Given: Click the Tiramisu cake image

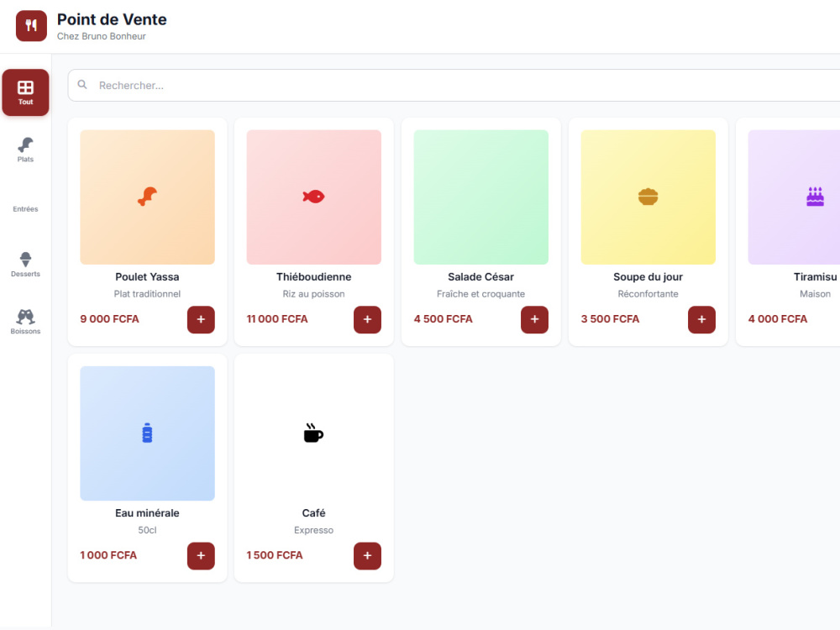Looking at the screenshot, I should coord(794,197).
